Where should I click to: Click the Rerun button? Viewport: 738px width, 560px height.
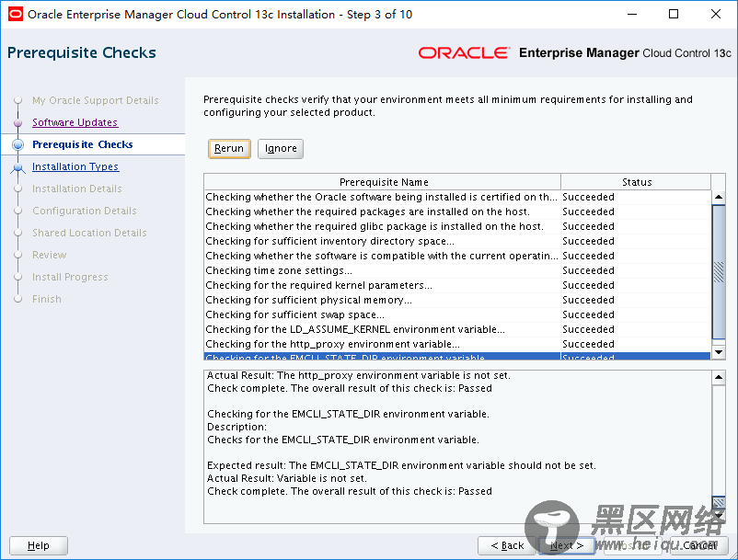pos(229,149)
